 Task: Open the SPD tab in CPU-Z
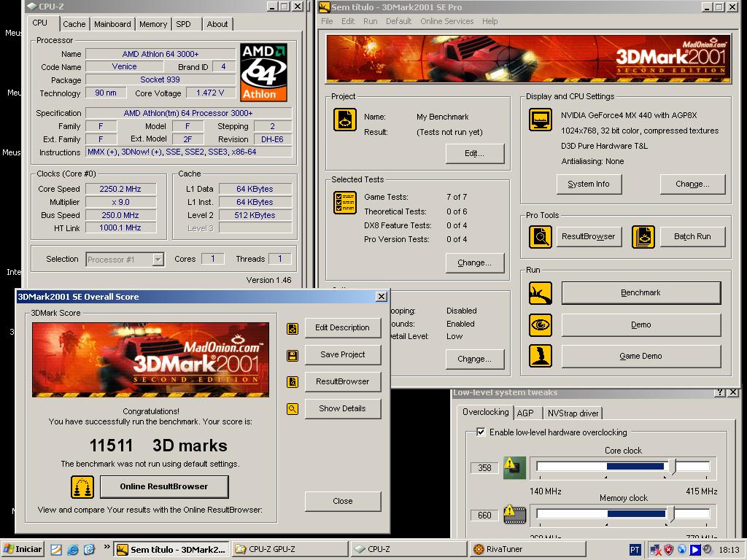(183, 24)
